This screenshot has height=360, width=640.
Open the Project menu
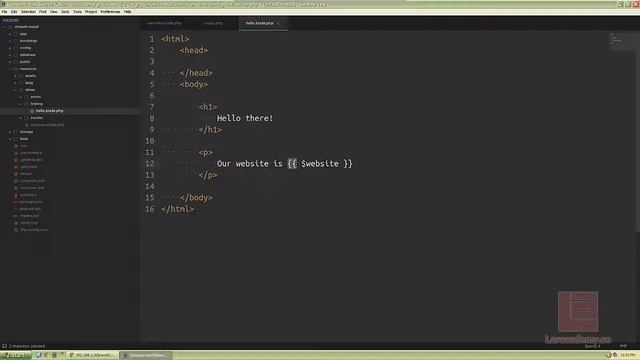(x=91, y=12)
